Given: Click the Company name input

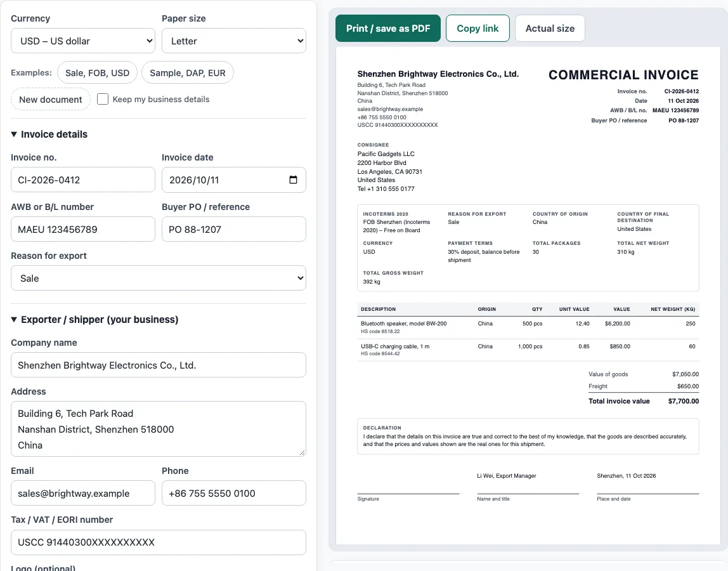Looking at the screenshot, I should click(x=159, y=365).
